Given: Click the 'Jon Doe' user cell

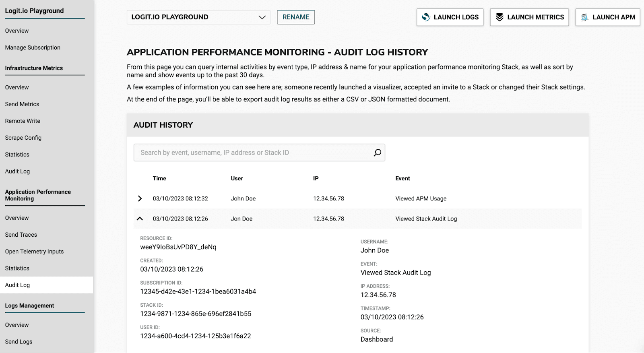Looking at the screenshot, I should [x=242, y=219].
